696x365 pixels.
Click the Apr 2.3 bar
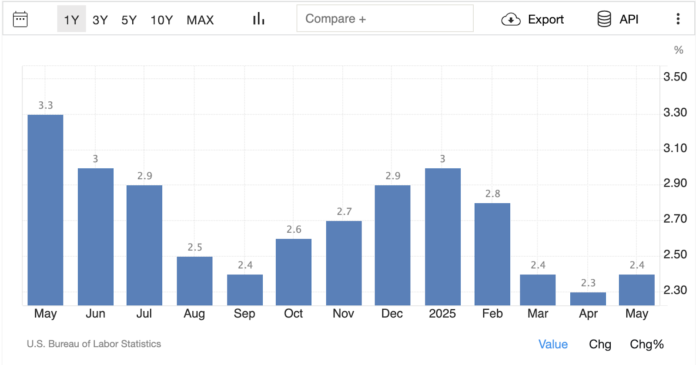[588, 299]
